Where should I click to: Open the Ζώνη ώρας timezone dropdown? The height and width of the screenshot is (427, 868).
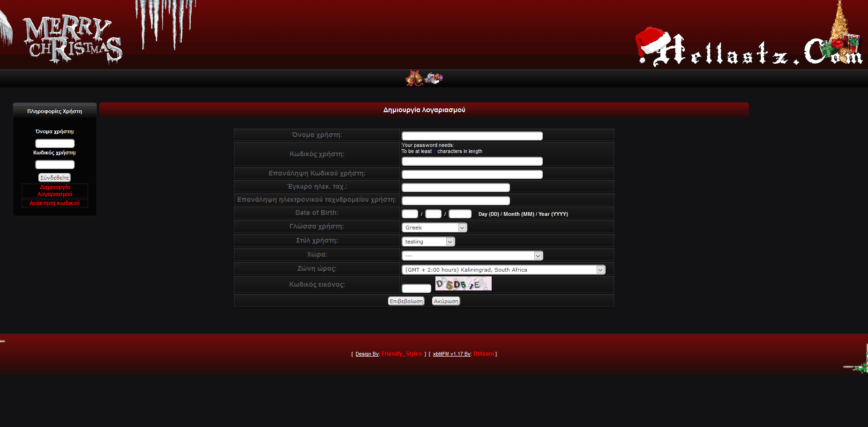(x=504, y=270)
